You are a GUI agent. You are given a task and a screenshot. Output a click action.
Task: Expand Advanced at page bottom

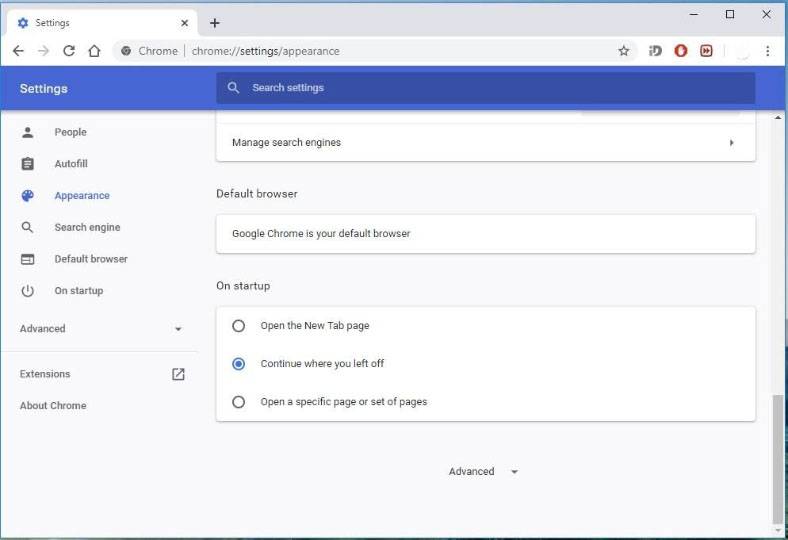point(483,472)
